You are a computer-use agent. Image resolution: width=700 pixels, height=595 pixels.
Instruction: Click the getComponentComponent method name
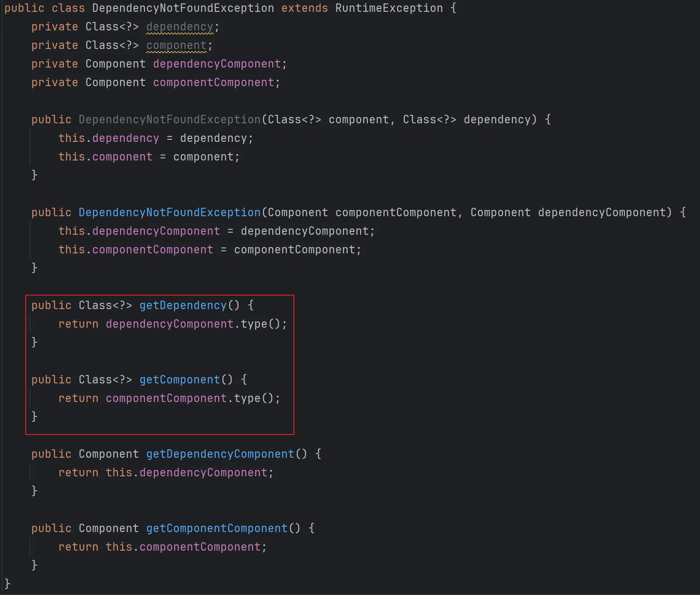coord(217,528)
